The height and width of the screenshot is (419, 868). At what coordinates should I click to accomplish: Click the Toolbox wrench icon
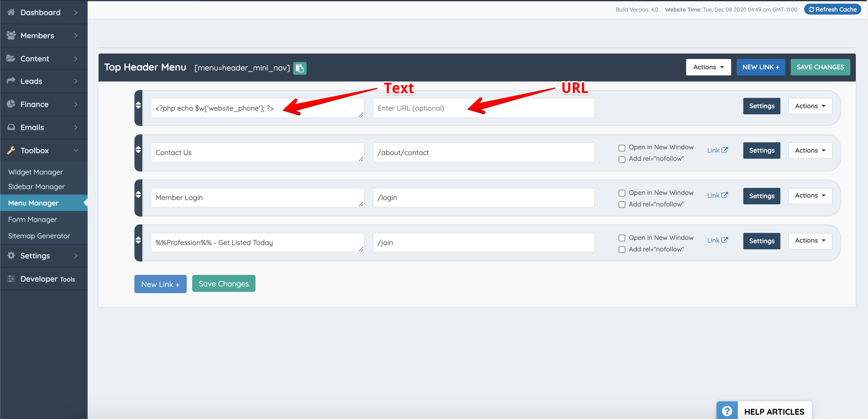(11, 150)
